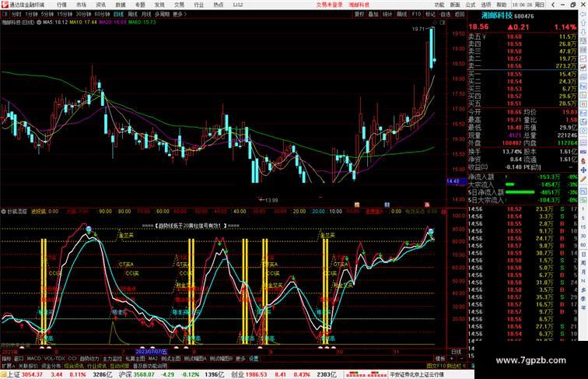Open the 交易 menu
Image resolution: width=588 pixels, height=379 pixels.
(179, 5)
